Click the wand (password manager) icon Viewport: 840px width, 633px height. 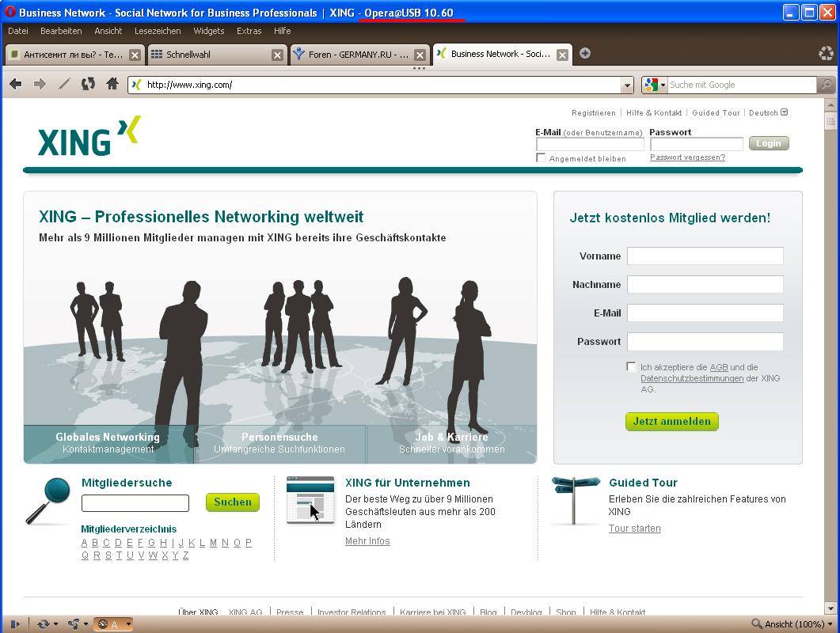[64, 84]
